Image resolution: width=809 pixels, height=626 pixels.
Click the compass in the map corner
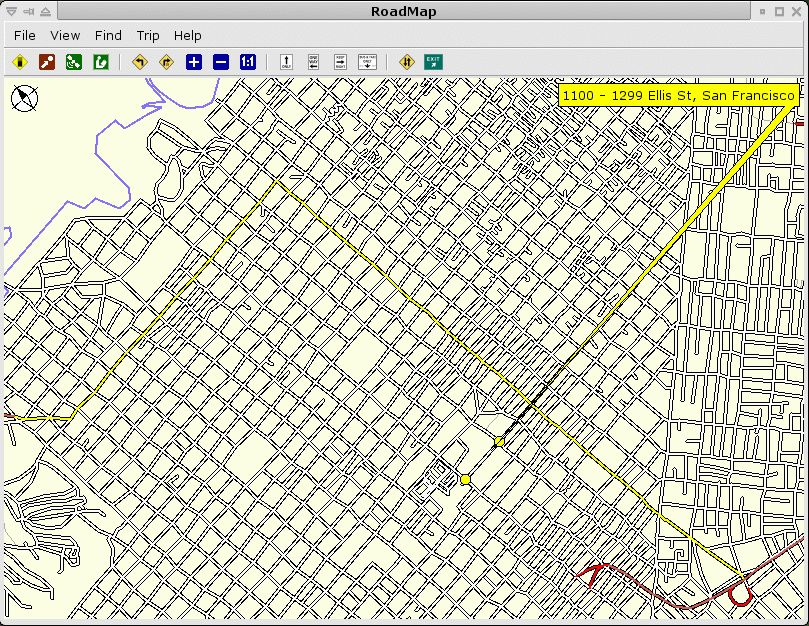[24, 98]
